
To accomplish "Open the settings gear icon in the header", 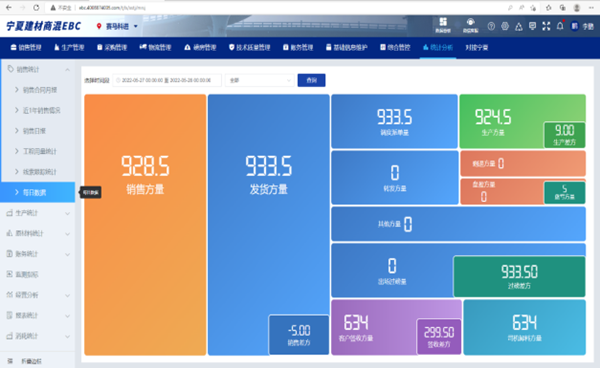I will click(x=505, y=26).
